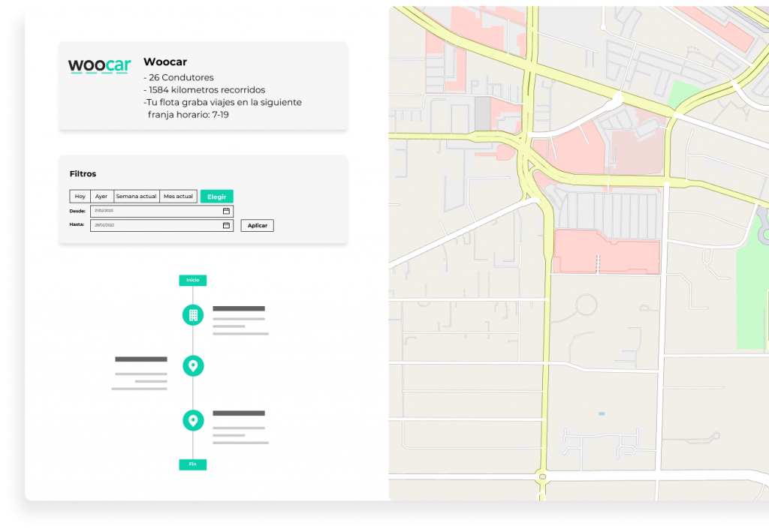
Task: Click the Woocar fleet summary panel
Action: click(203, 85)
